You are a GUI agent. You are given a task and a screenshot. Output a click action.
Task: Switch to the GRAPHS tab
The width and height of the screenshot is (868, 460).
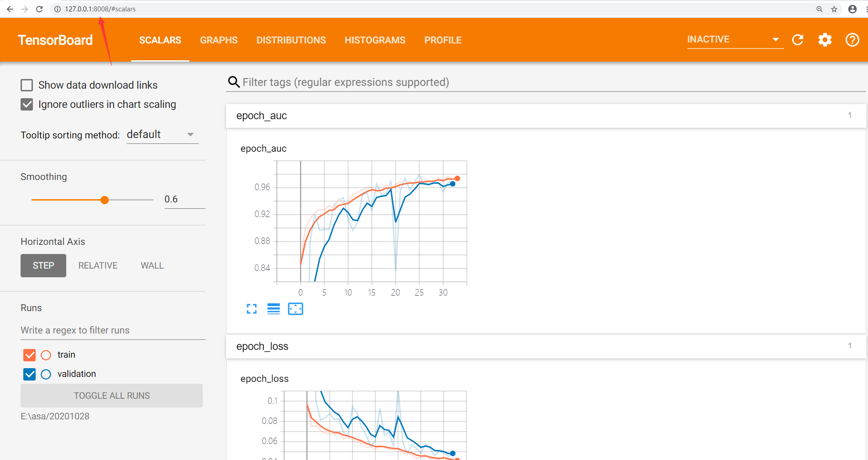point(219,40)
